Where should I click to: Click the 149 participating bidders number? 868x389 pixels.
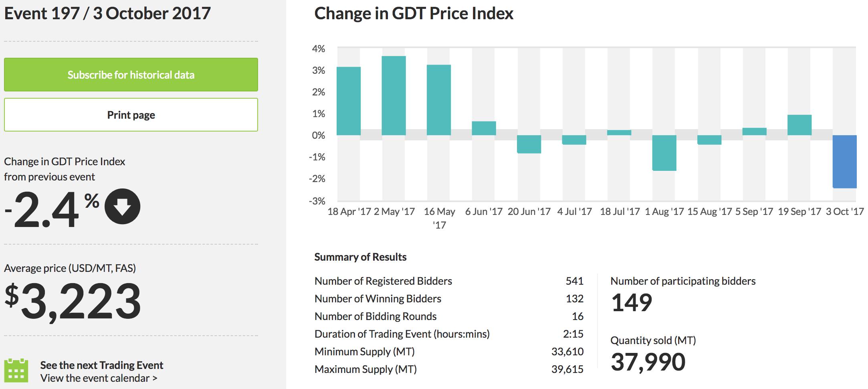click(x=632, y=303)
